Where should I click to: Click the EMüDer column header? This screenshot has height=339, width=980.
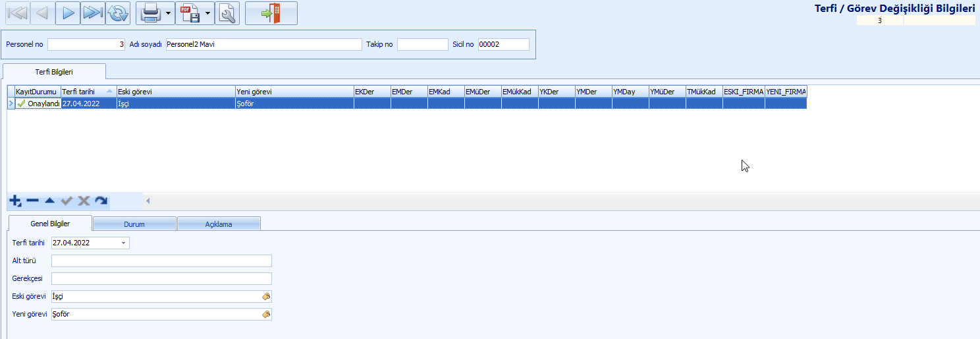(x=483, y=92)
